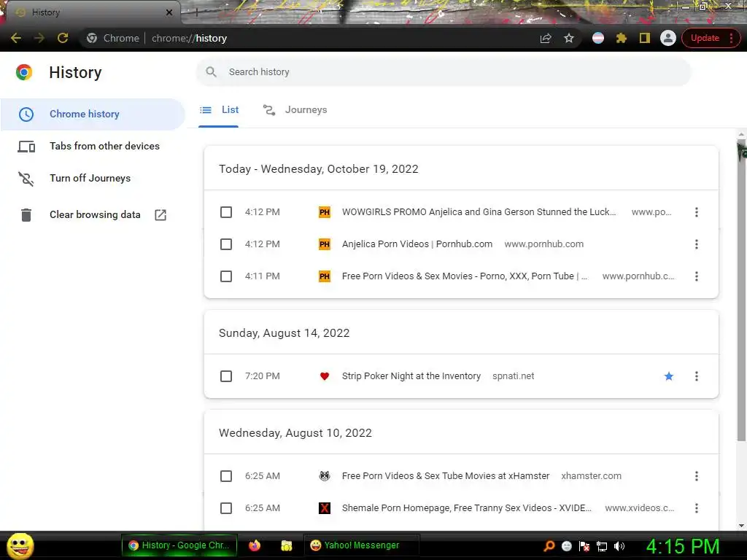Open actions menu for the Anjelica entry
This screenshot has width=747, height=560.
pos(697,244)
